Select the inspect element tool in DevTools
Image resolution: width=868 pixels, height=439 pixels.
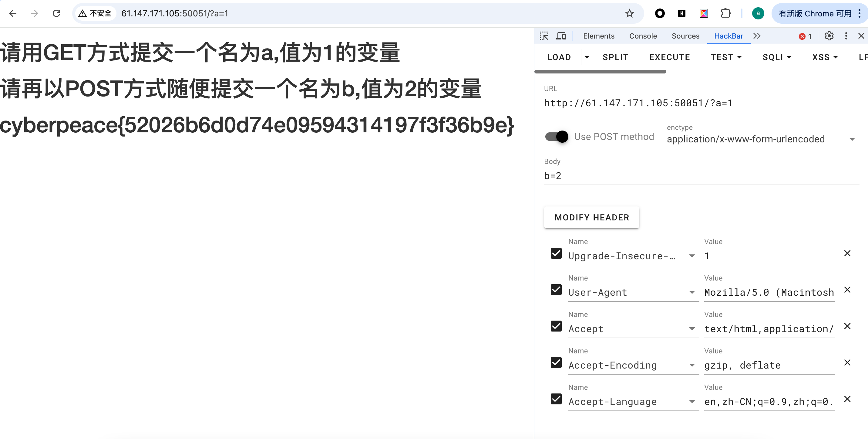click(544, 36)
